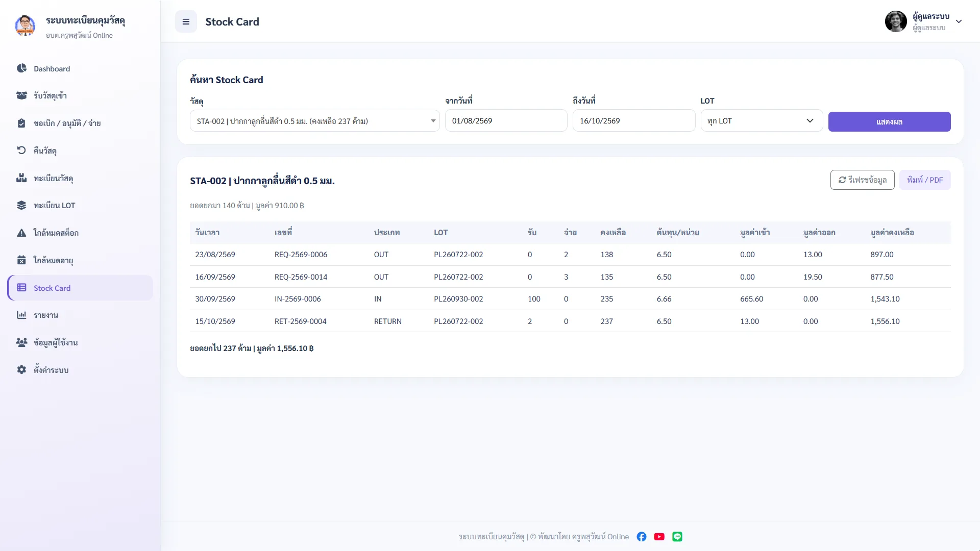Open the Facebook link in footer
The height and width of the screenshot is (551, 980).
point(642,537)
